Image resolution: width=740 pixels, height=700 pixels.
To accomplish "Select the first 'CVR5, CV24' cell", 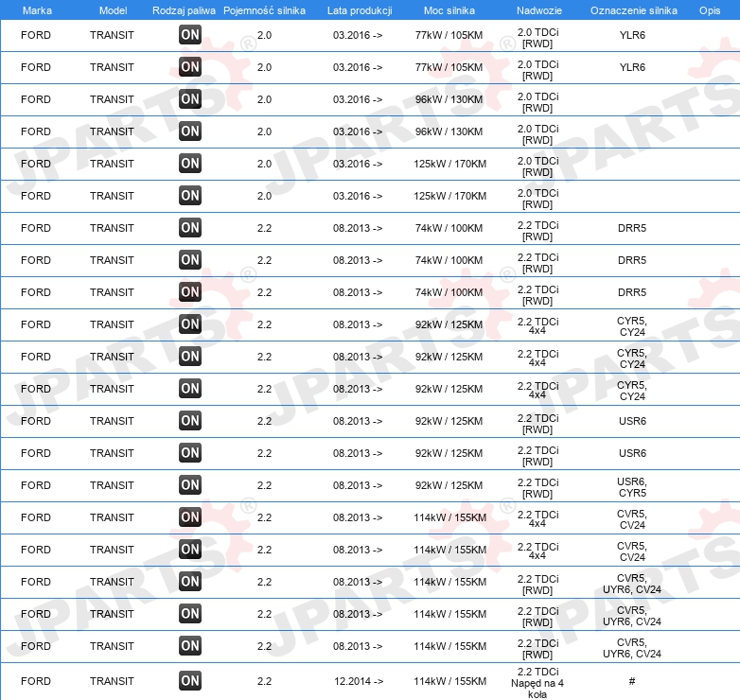I will (632, 519).
